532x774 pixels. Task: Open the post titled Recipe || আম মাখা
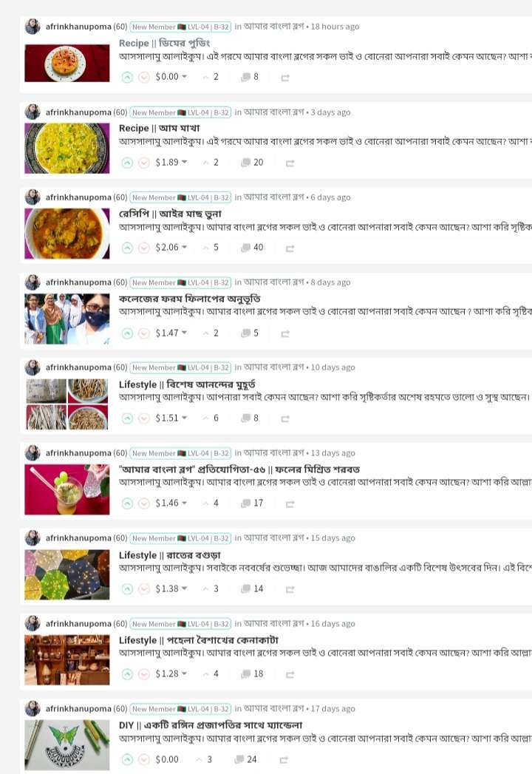click(159, 128)
